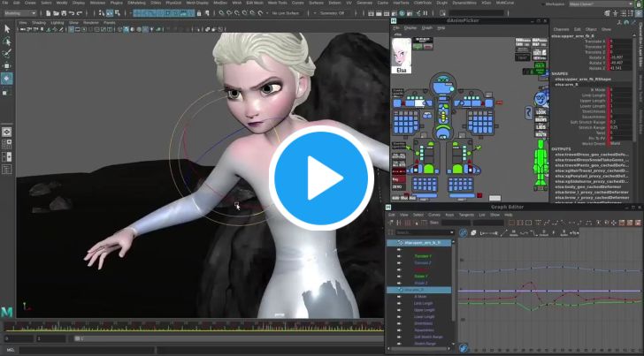
Task: Click the question mark icon in dAnimPicker
Action: [x=529, y=112]
